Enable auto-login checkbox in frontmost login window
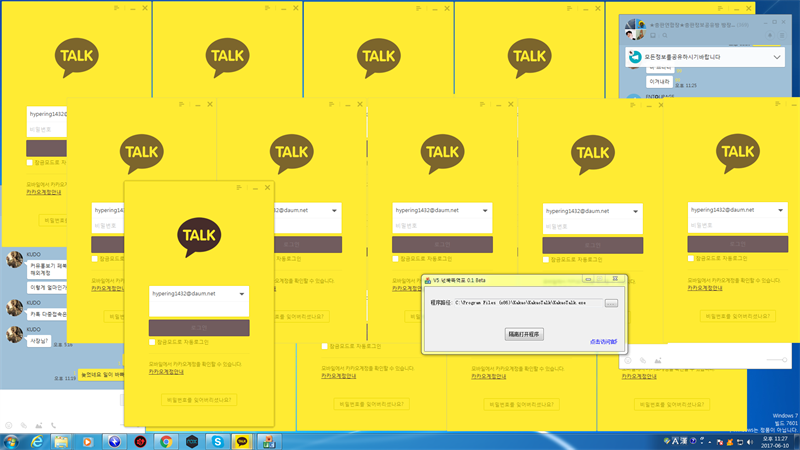This screenshot has width=800, height=450. (x=152, y=342)
